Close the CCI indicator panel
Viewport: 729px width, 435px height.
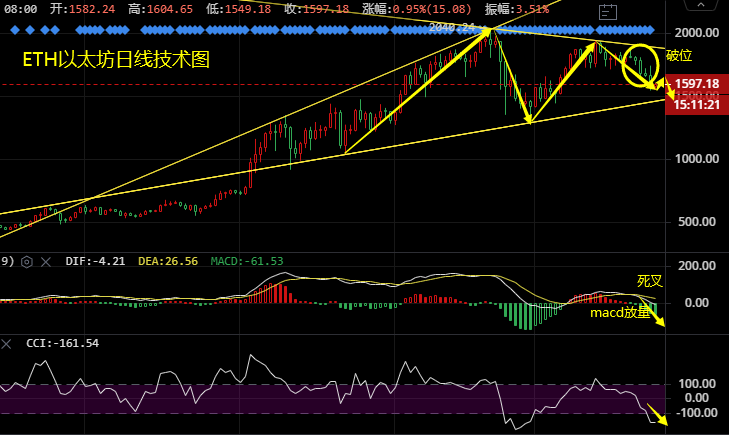[6, 344]
